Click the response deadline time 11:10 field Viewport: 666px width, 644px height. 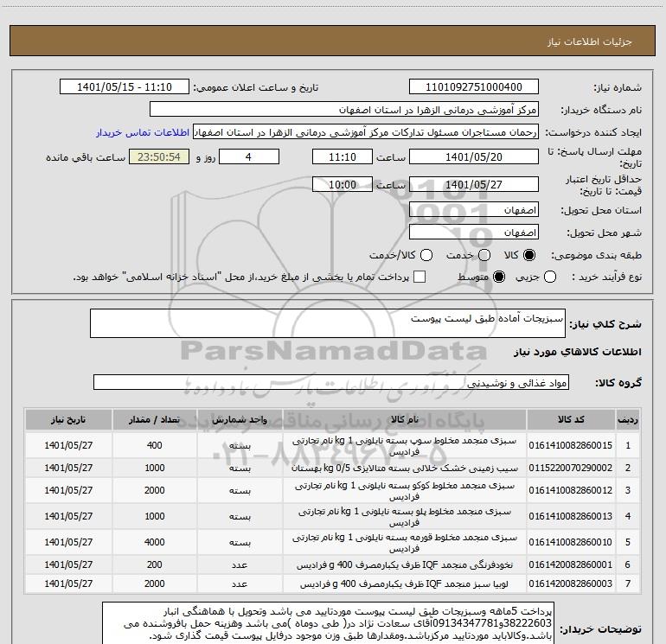[x=343, y=156]
